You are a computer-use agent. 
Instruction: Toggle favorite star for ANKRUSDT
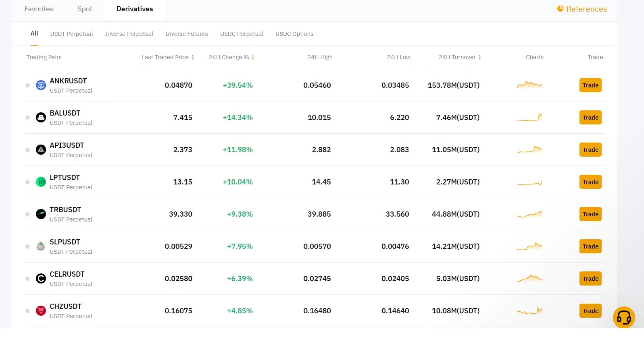[x=27, y=85]
